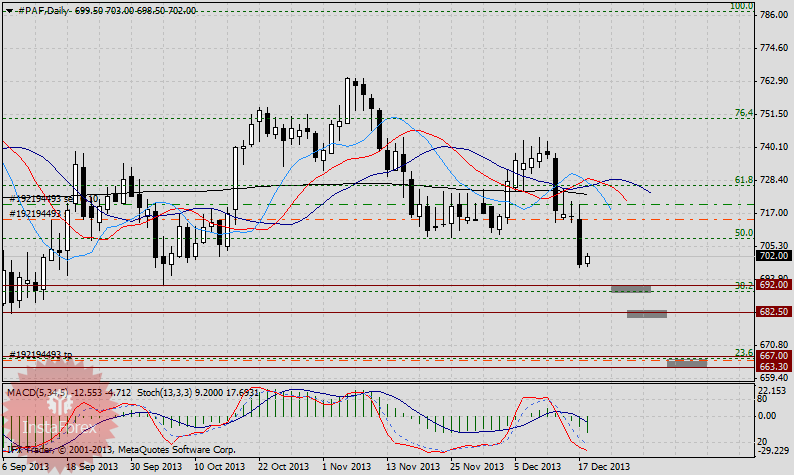Open the chart dropdown arrow beside #PAF,Daily

click(x=7, y=8)
